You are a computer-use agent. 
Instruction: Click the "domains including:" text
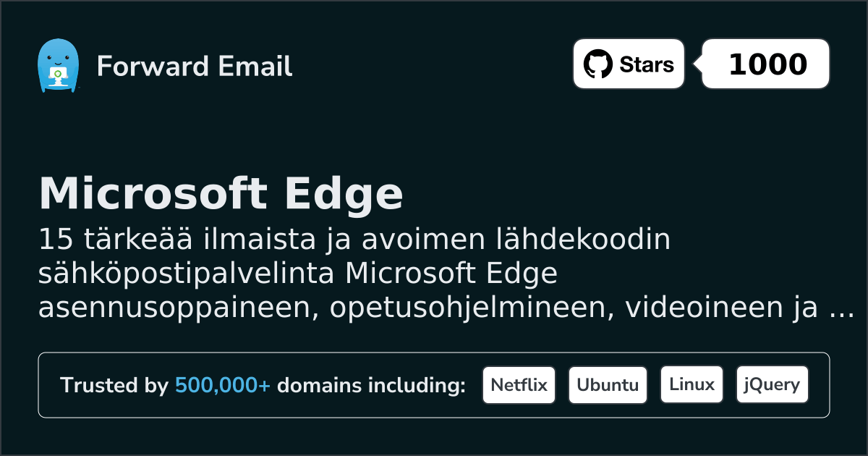coord(371,386)
